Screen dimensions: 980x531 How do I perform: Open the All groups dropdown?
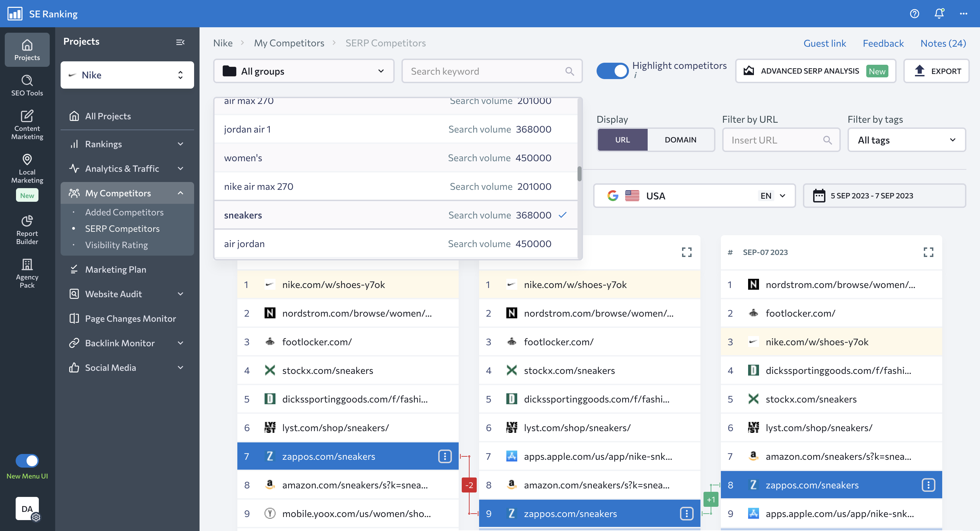[x=304, y=71]
